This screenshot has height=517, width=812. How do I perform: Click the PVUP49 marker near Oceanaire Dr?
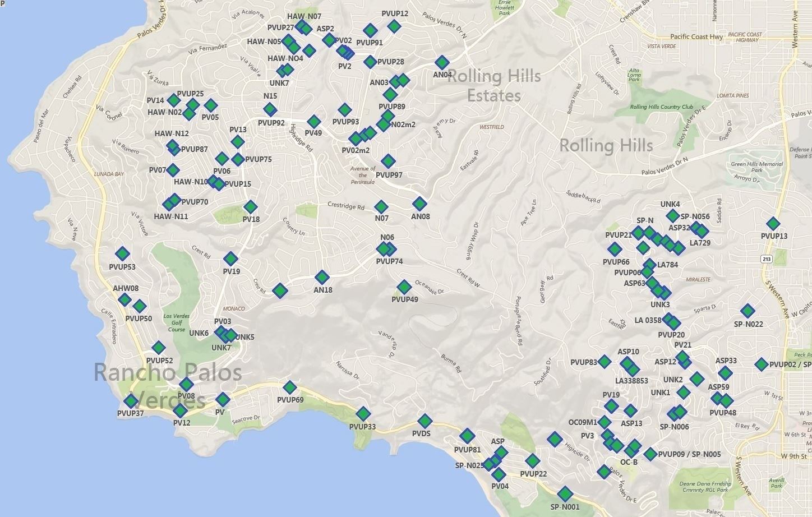(x=403, y=286)
